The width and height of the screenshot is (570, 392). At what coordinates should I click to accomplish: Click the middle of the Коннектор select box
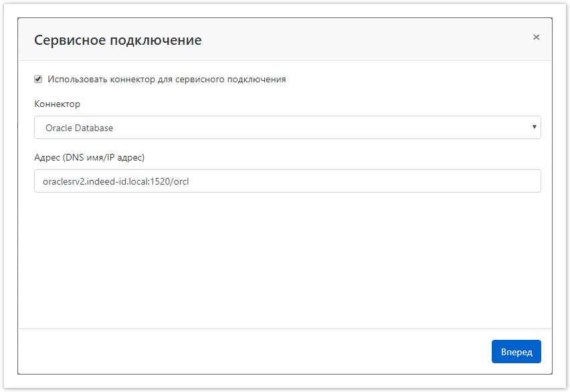(x=287, y=128)
